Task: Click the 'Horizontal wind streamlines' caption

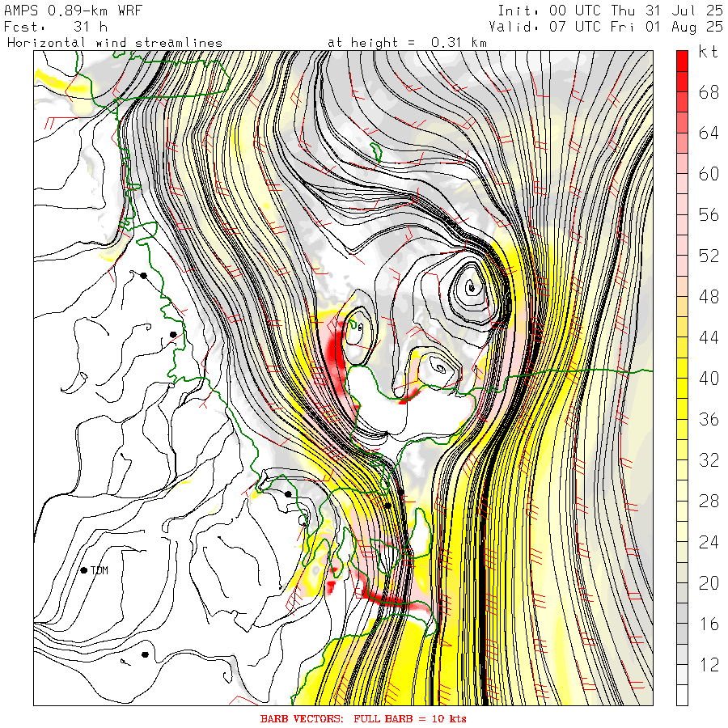Action: pyautogui.click(x=115, y=43)
